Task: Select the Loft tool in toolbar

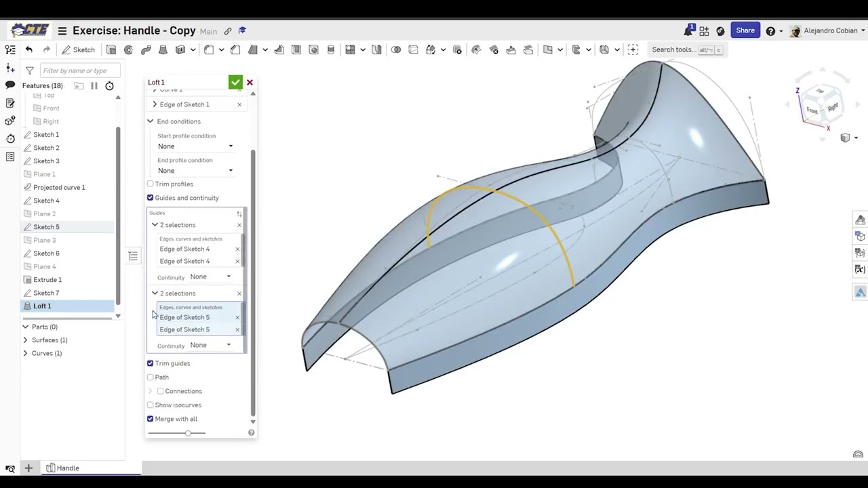Action: coord(163,49)
